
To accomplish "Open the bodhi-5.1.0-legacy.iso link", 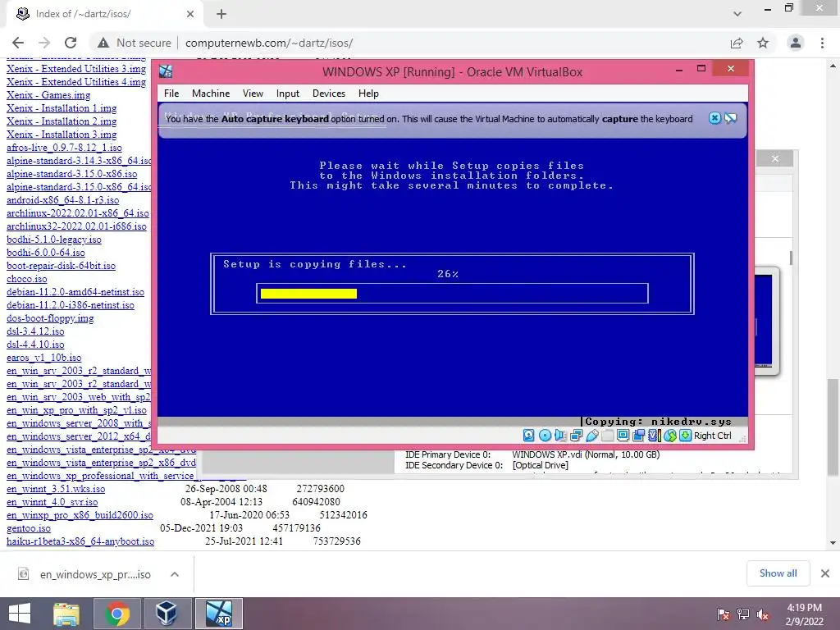I will [x=54, y=240].
